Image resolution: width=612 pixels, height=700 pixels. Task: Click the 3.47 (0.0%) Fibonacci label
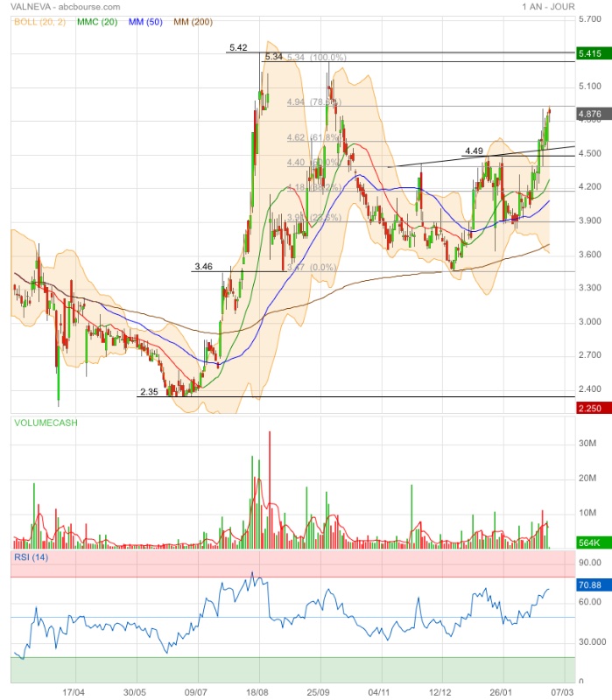pos(312,267)
